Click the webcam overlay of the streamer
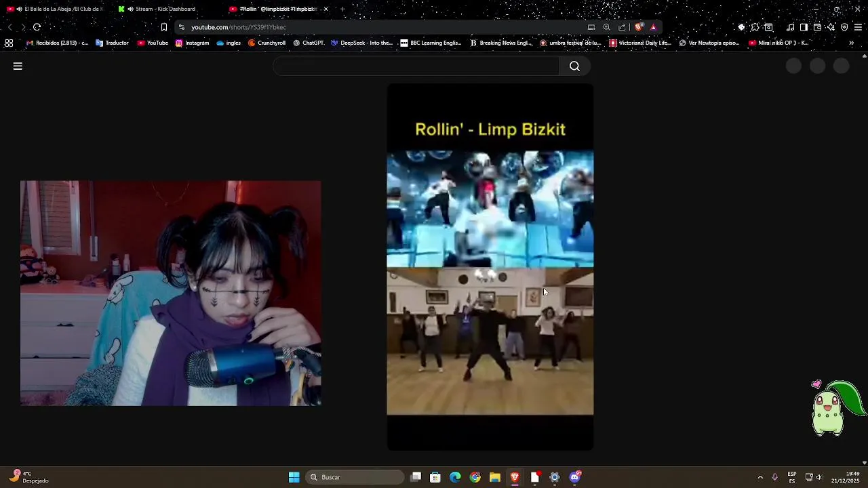868x488 pixels. (x=171, y=293)
